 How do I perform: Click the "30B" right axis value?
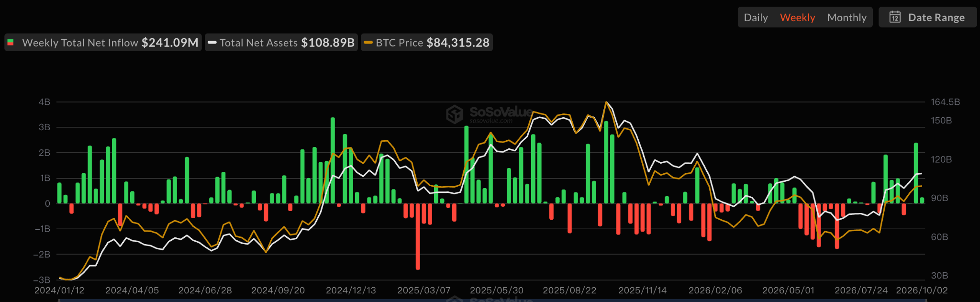coord(939,276)
